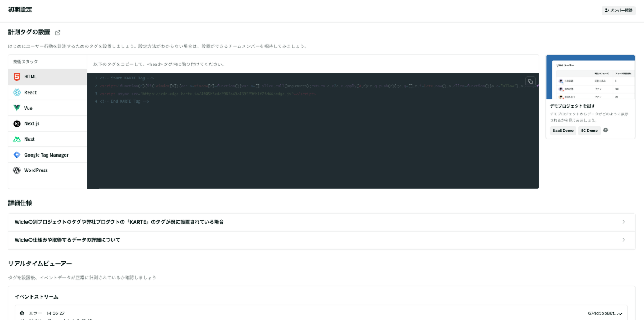Select the Nuxt tech stack tab
Screen dimensions: 644x320
tap(48, 139)
